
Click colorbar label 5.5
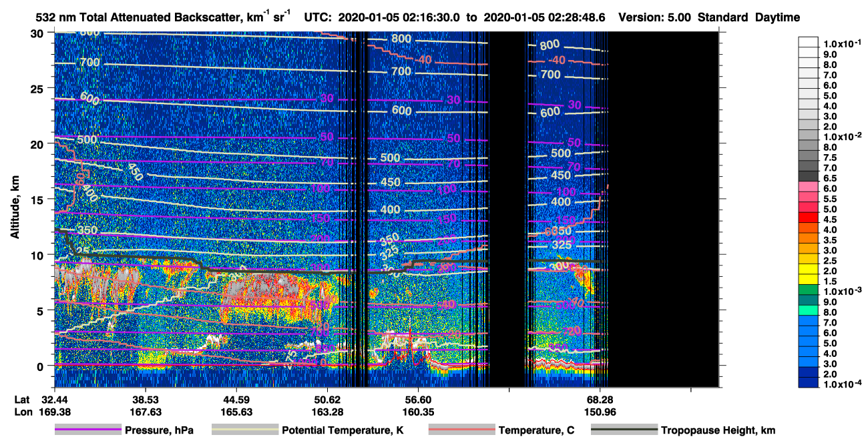[831, 199]
